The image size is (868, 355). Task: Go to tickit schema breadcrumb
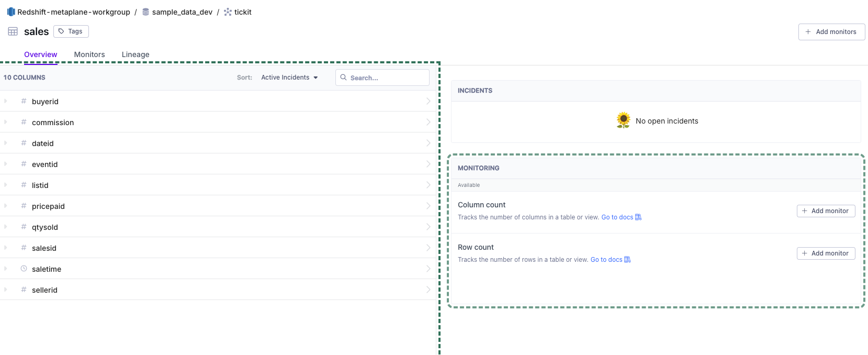[243, 12]
